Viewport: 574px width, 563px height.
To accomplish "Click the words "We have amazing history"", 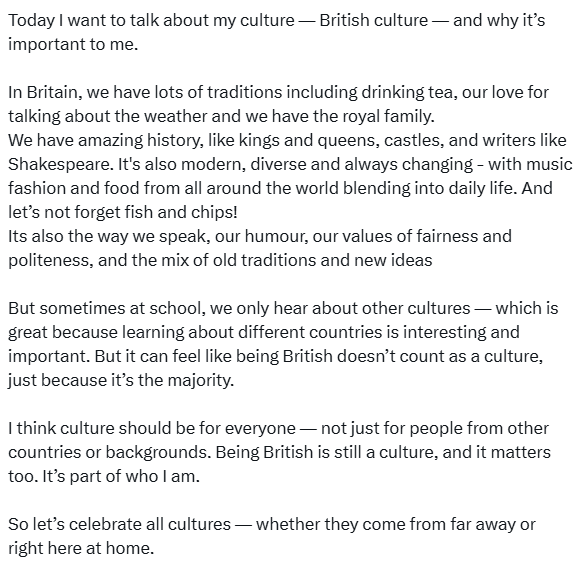I will [106, 141].
